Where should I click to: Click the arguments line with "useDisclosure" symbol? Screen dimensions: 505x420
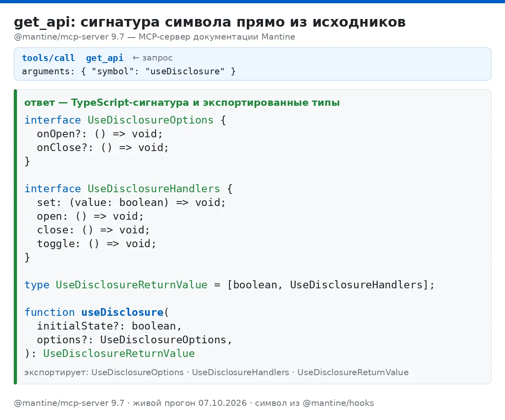click(x=129, y=71)
